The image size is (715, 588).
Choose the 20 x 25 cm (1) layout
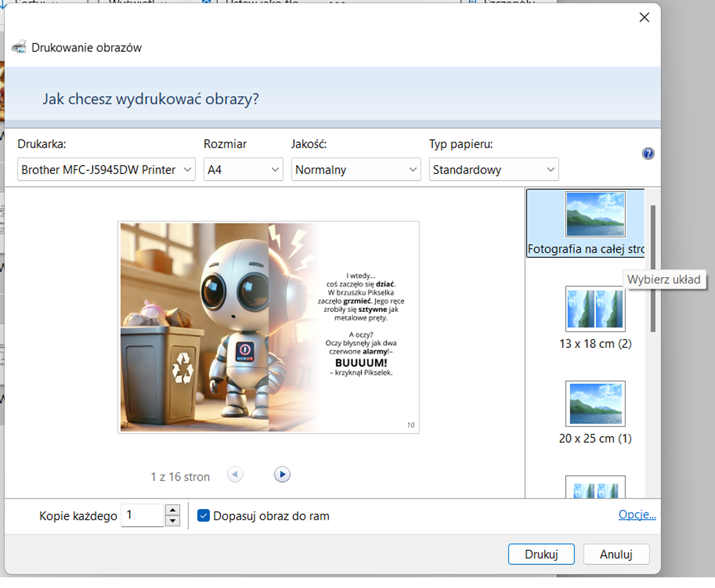click(595, 404)
